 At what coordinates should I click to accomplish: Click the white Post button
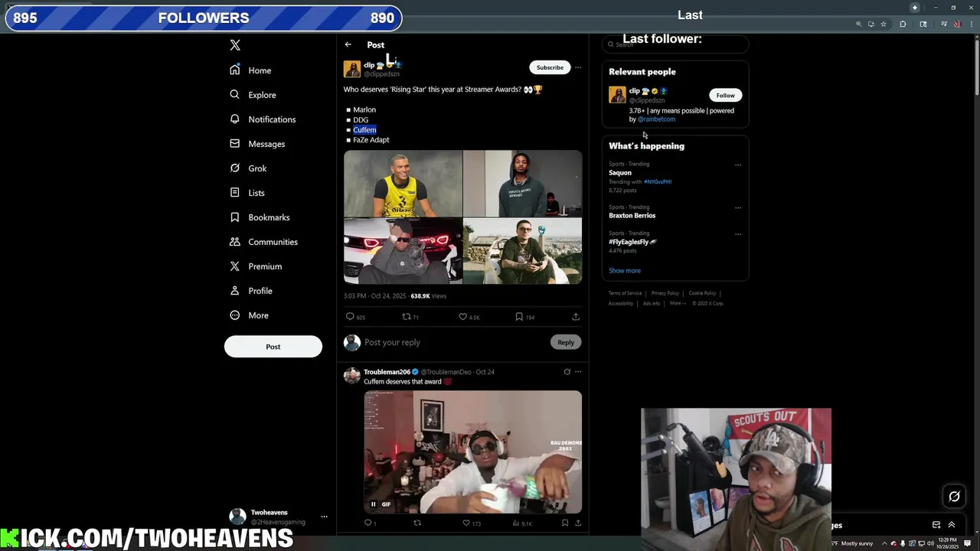pyautogui.click(x=273, y=347)
